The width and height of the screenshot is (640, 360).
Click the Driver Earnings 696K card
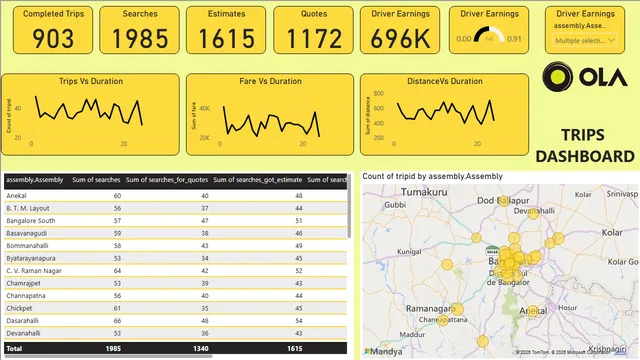[400, 30]
